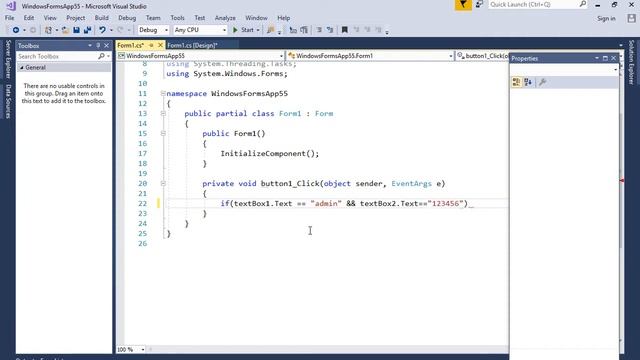Maximize the Properties panel
This screenshot has width=640, height=360.
tap(605, 58)
